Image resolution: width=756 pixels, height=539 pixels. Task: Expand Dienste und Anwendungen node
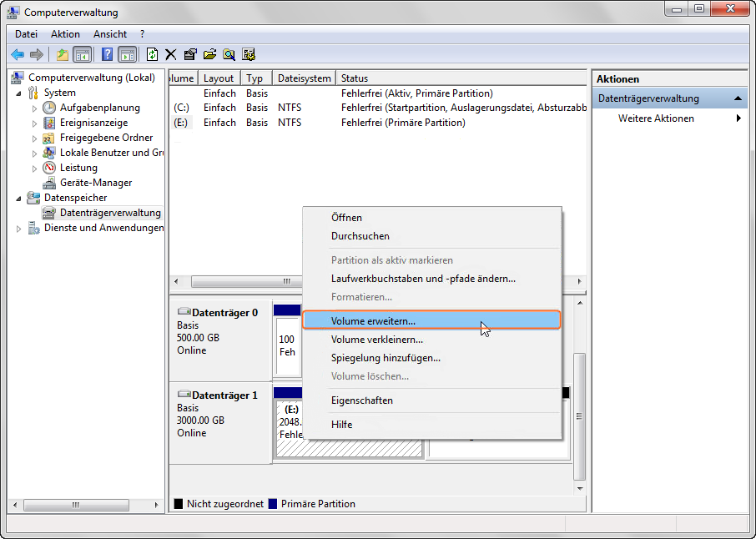pos(19,229)
